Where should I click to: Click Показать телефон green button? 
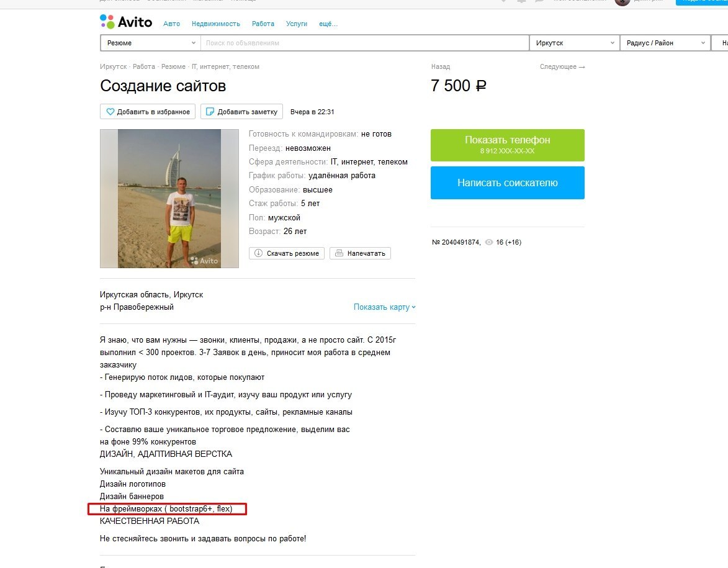[508, 145]
